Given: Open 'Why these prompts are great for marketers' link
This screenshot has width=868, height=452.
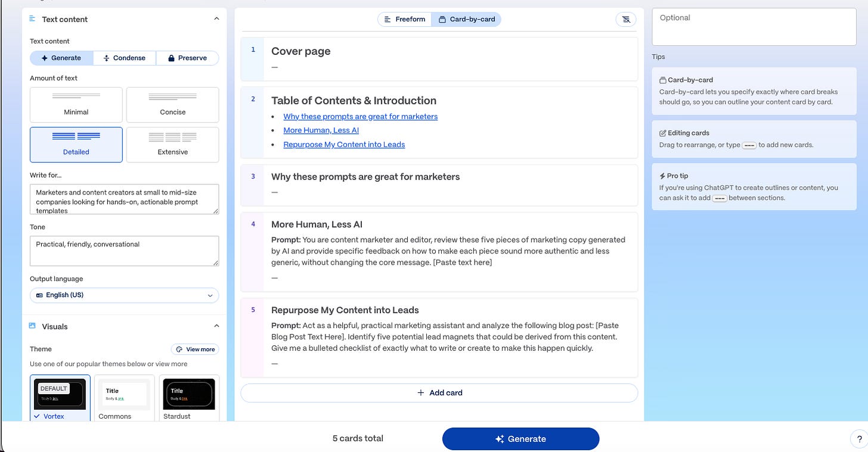Looking at the screenshot, I should tap(361, 116).
